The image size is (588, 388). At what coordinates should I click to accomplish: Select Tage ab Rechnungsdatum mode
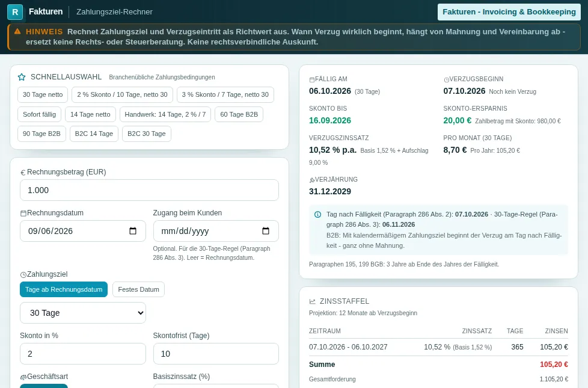(64, 289)
